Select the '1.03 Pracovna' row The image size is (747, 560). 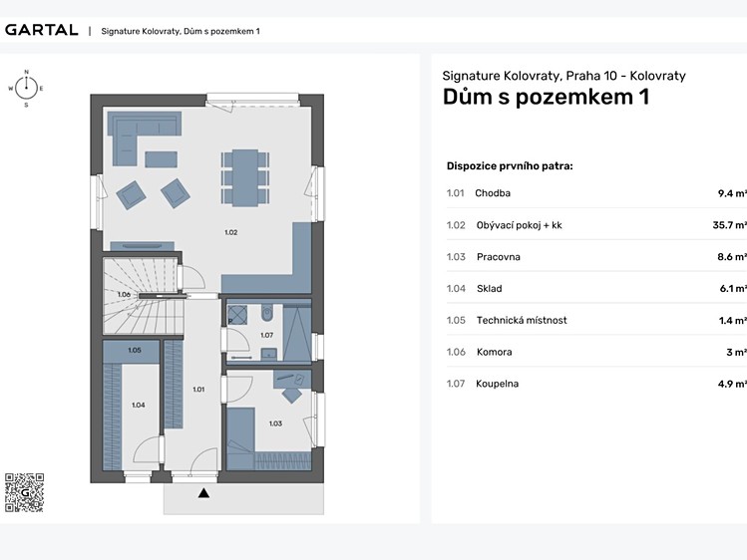[x=596, y=257]
